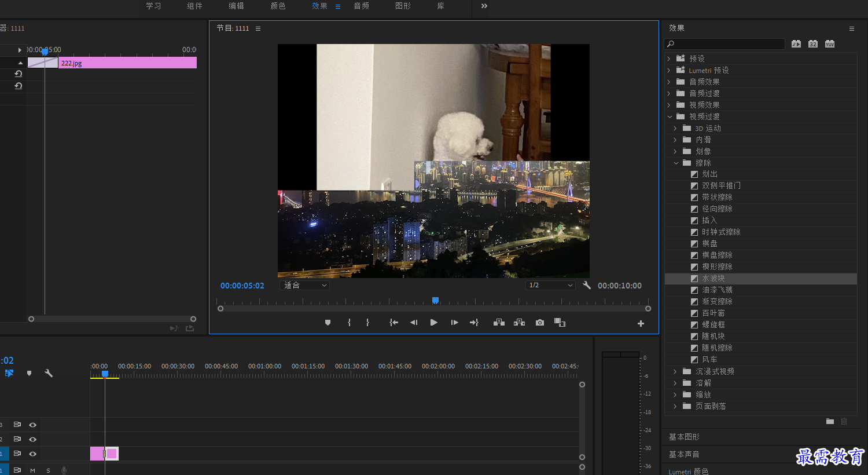
Task: Collapse the 擦除 folder
Action: pos(676,163)
